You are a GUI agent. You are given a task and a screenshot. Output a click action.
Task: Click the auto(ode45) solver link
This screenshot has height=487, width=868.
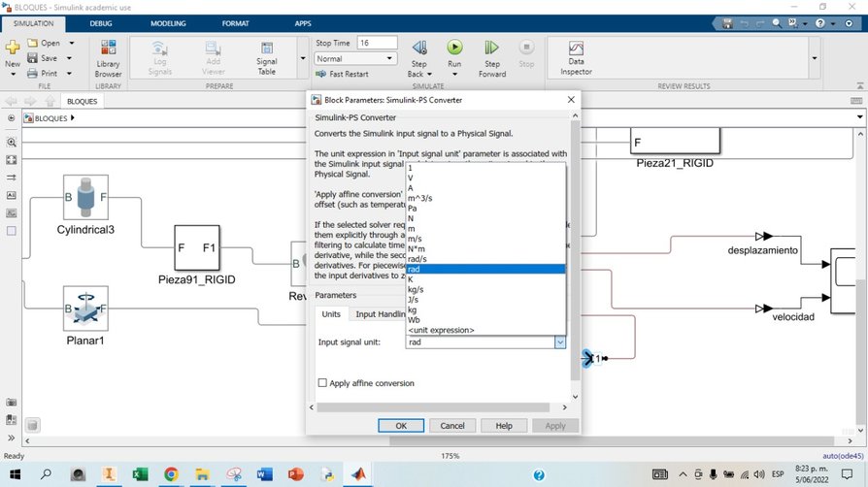843,456
